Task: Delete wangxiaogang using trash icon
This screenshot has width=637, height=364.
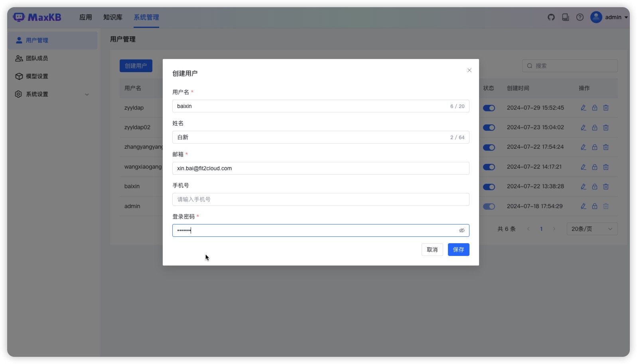Action: 605,167
